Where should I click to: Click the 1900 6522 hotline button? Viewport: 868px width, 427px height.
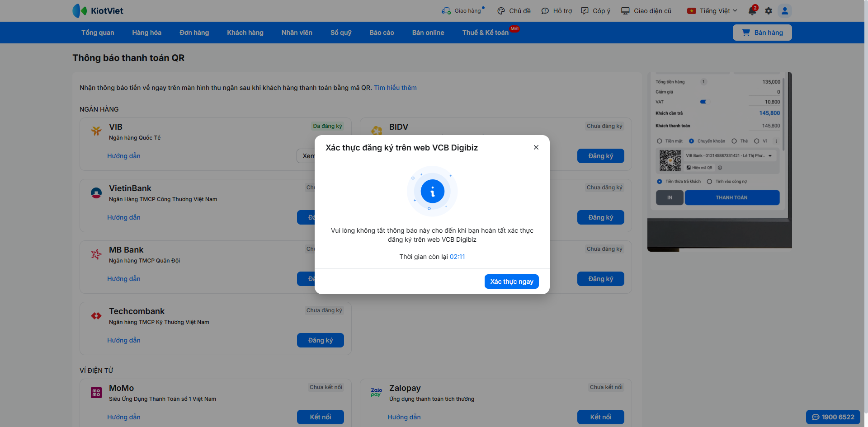click(x=833, y=417)
